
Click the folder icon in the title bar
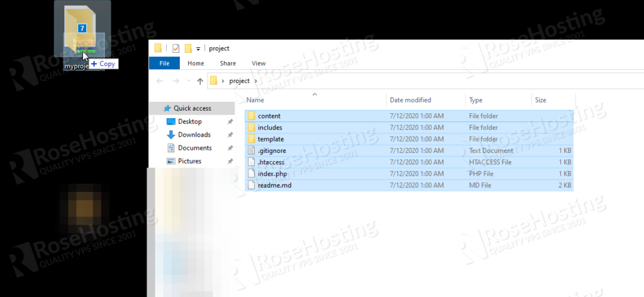(x=158, y=48)
